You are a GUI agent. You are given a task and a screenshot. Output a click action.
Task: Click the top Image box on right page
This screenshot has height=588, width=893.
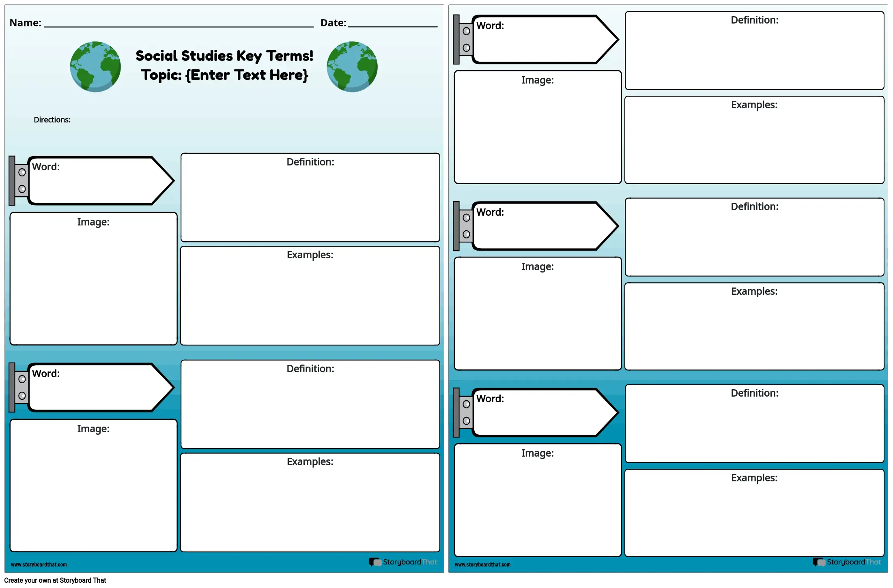[x=538, y=127]
